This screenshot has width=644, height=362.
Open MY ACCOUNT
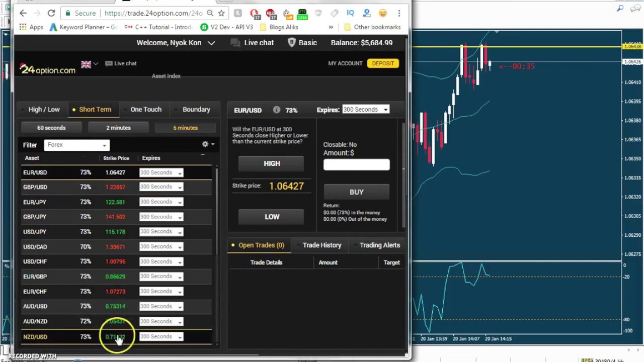(345, 63)
